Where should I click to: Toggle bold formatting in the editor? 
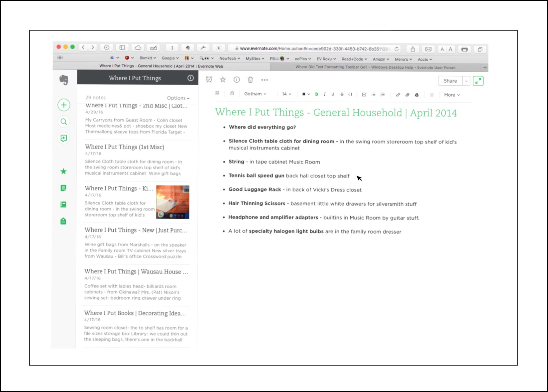316,94
